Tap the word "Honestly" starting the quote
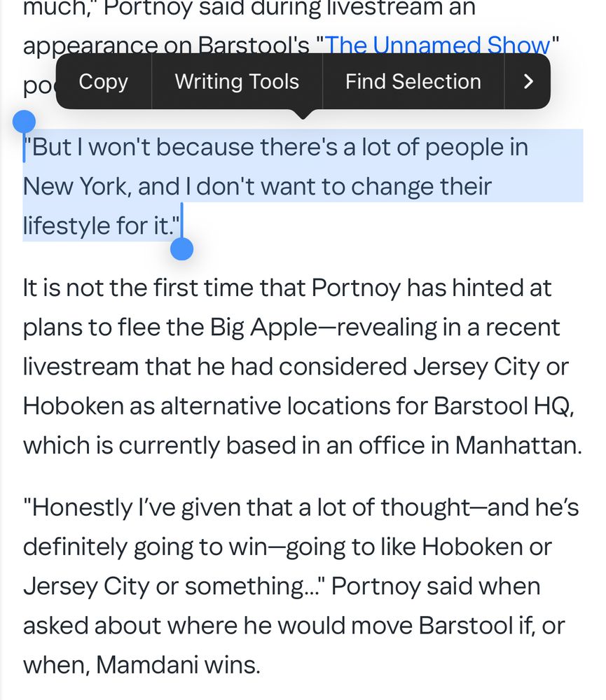 [x=82, y=508]
